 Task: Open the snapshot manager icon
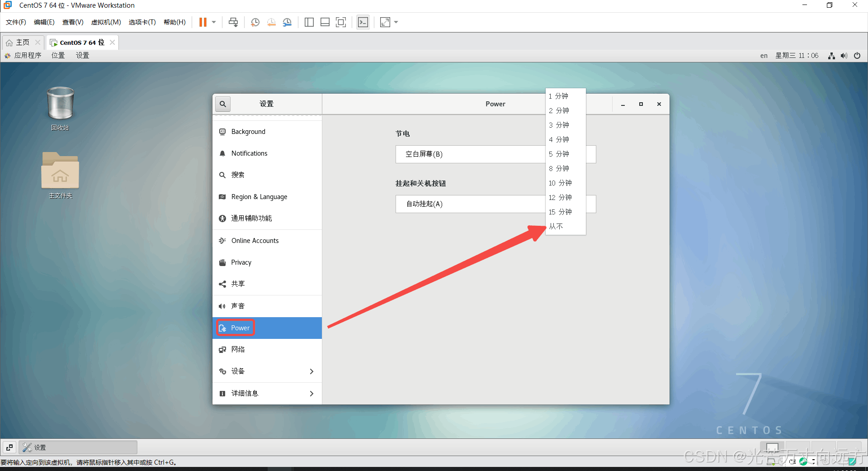pyautogui.click(x=287, y=22)
